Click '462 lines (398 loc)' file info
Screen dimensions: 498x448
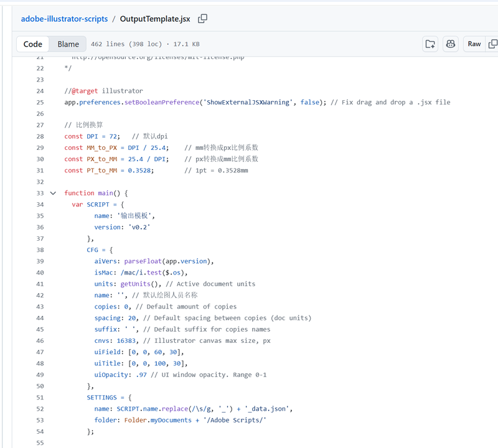click(x=126, y=44)
